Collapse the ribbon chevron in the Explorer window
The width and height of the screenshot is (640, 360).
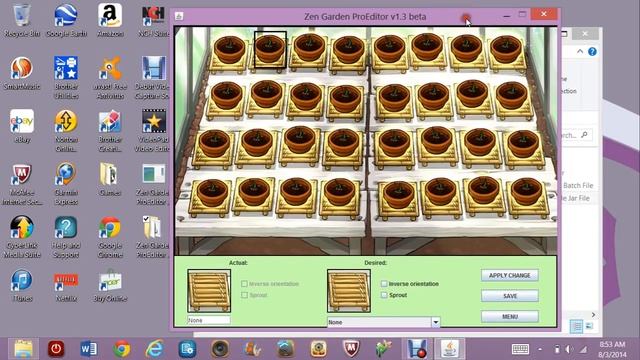(580, 51)
